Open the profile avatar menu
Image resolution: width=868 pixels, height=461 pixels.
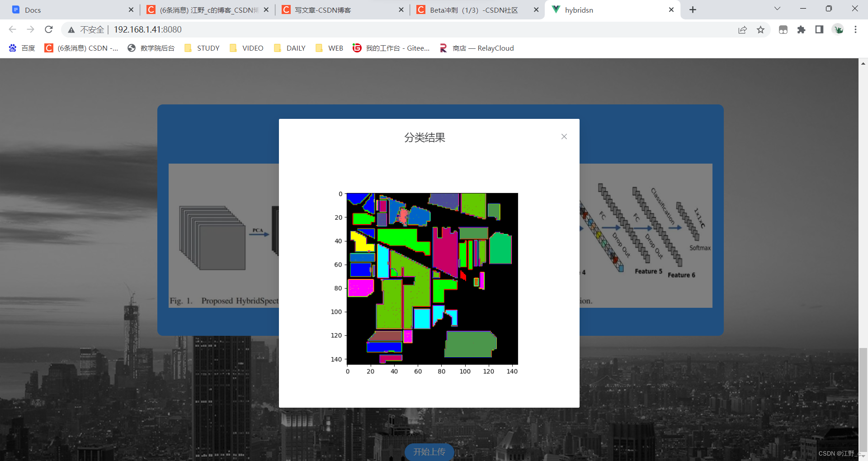click(838, 29)
